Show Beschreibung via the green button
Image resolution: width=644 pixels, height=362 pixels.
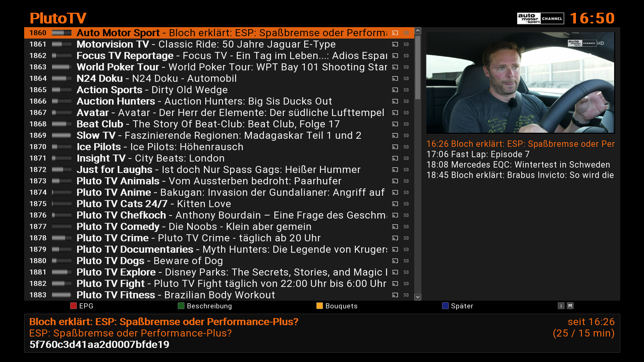pyautogui.click(x=205, y=306)
